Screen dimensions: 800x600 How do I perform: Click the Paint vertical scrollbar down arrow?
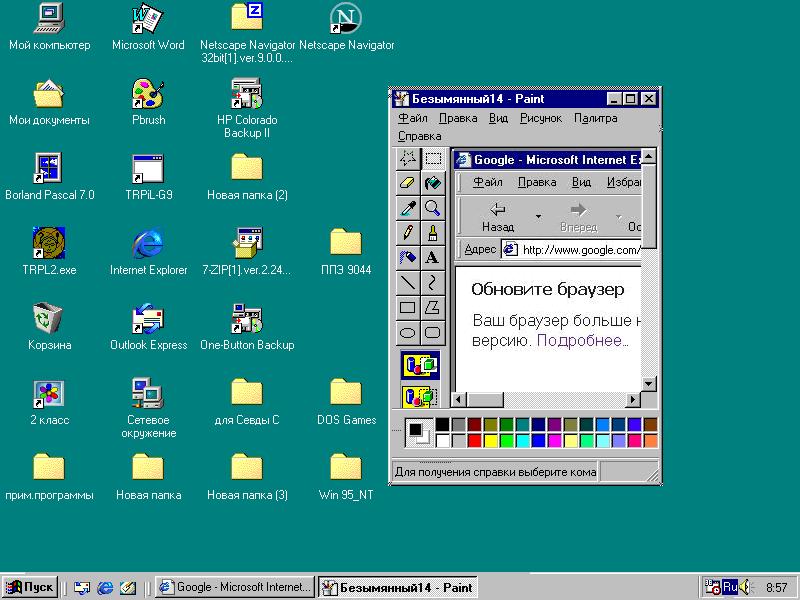click(x=648, y=384)
